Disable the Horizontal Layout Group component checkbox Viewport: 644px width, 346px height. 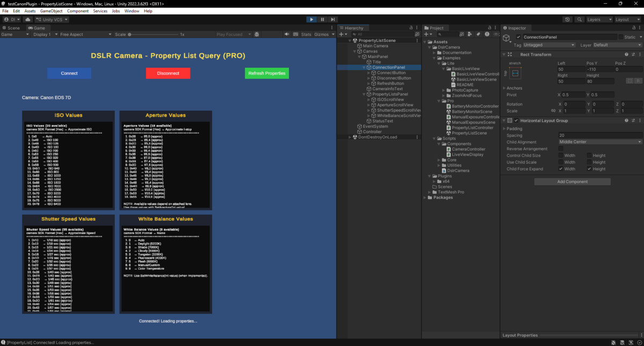coord(517,120)
